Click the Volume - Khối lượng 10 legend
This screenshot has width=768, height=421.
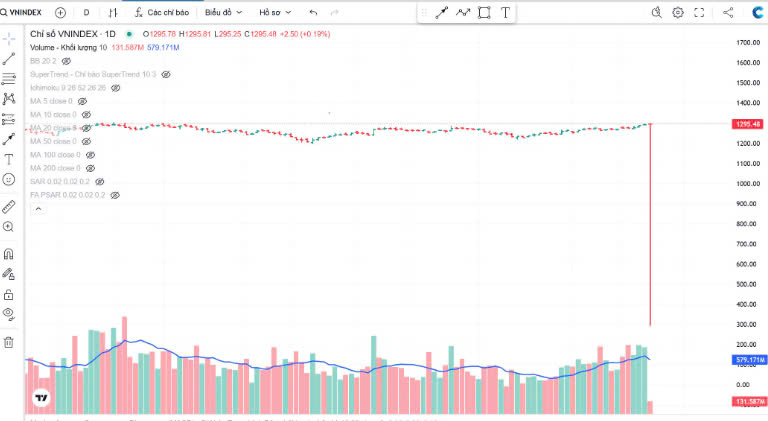click(x=68, y=47)
